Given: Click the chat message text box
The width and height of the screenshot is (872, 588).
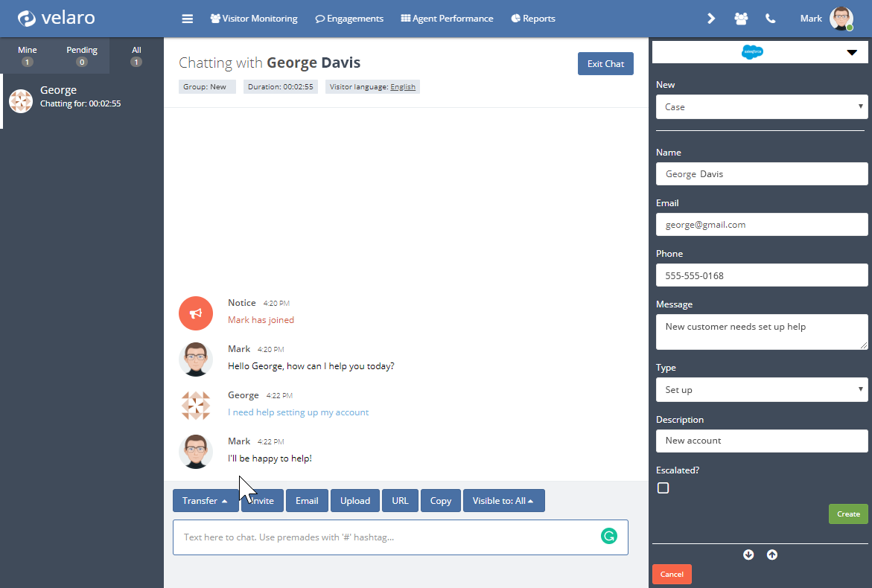Looking at the screenshot, I should [x=401, y=537].
